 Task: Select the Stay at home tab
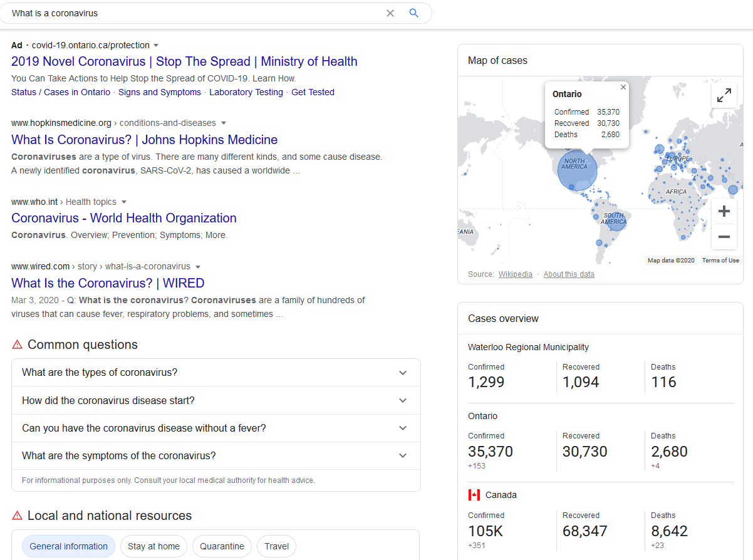[x=153, y=546]
